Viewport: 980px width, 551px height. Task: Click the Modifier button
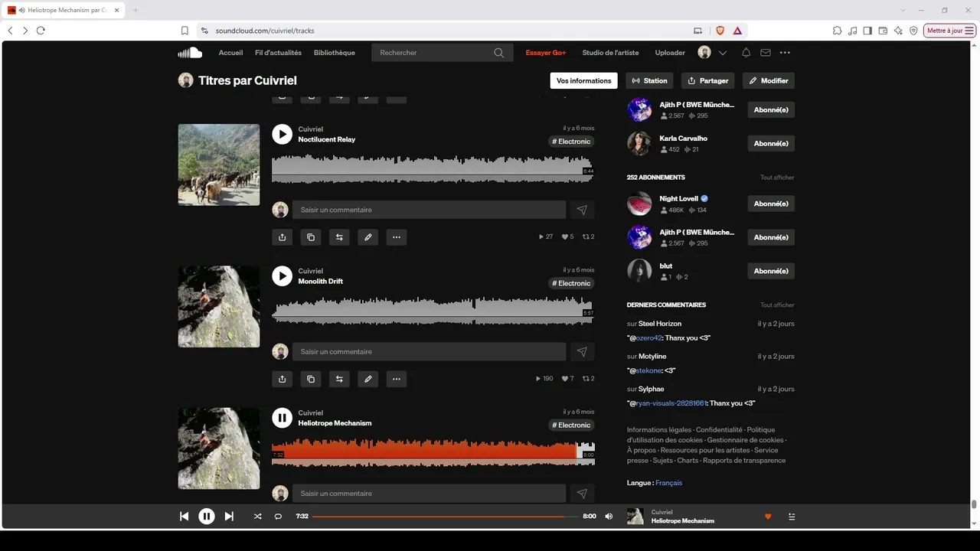pyautogui.click(x=769, y=80)
